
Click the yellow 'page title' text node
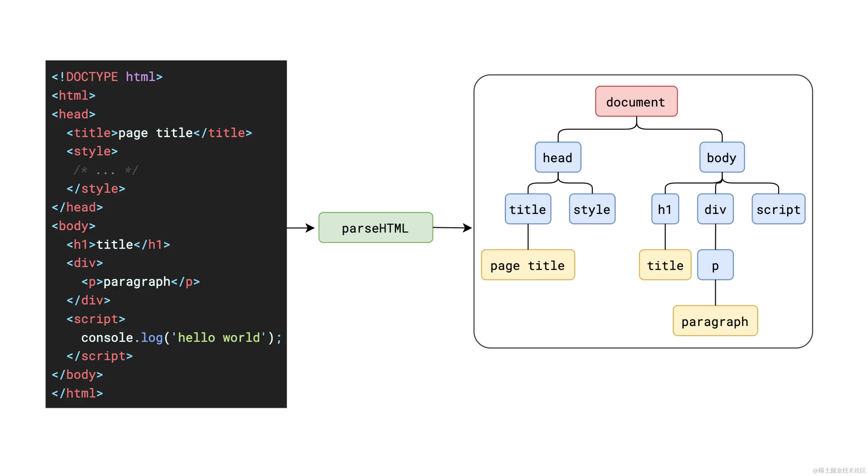coord(528,265)
